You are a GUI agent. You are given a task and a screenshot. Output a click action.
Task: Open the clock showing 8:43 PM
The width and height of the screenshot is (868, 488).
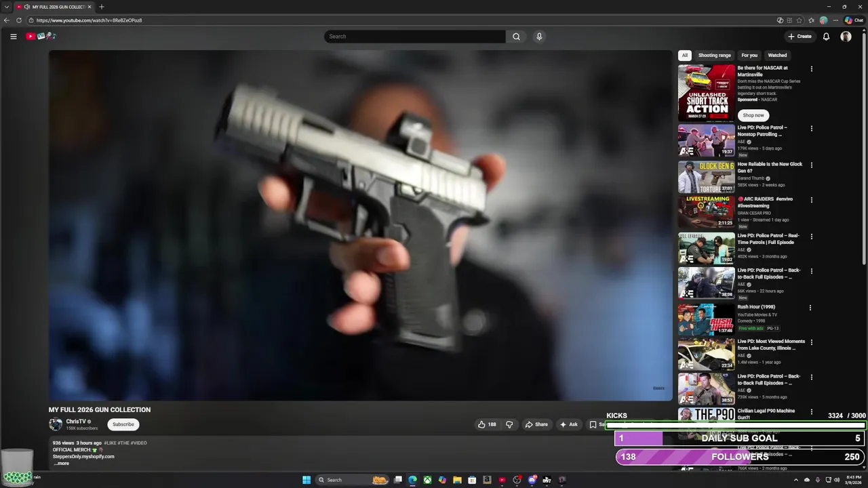pyautogui.click(x=853, y=480)
